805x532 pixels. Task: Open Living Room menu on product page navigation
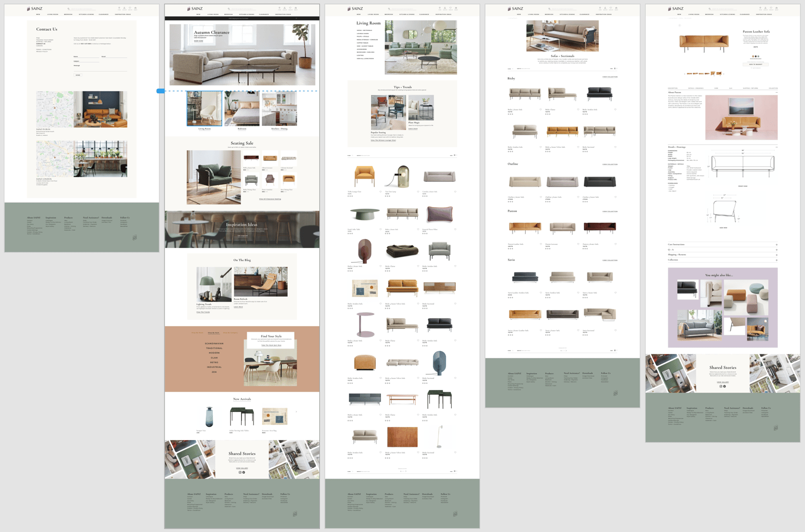click(694, 14)
